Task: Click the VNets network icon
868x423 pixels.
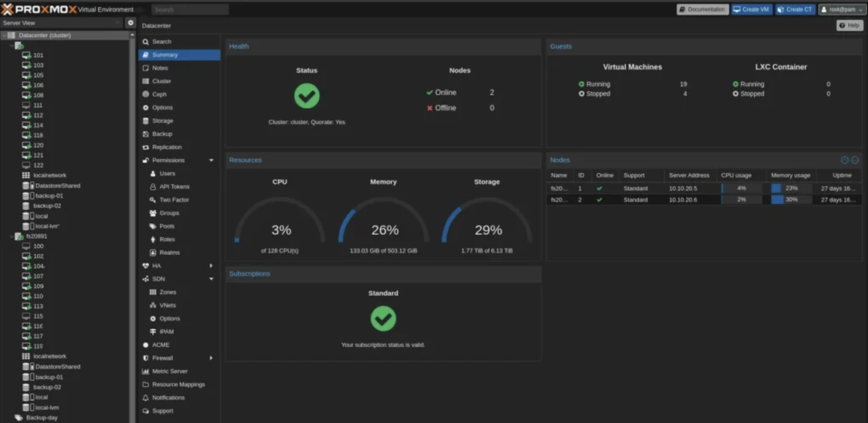Action: [x=153, y=305]
